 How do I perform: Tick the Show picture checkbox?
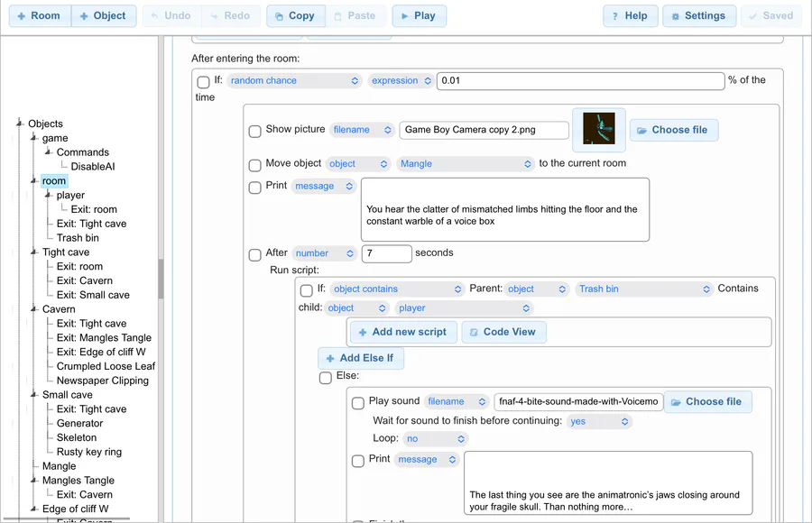point(254,131)
